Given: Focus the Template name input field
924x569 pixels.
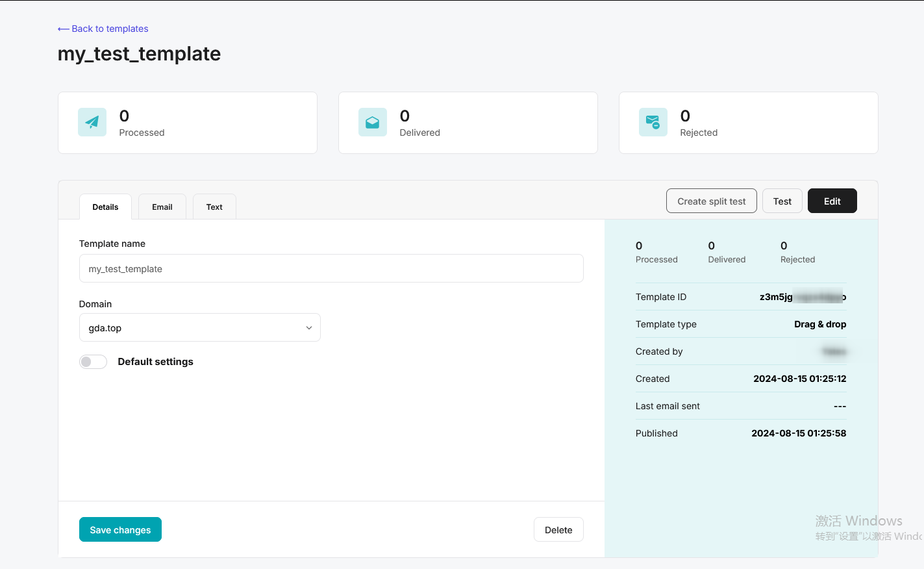Looking at the screenshot, I should [331, 269].
